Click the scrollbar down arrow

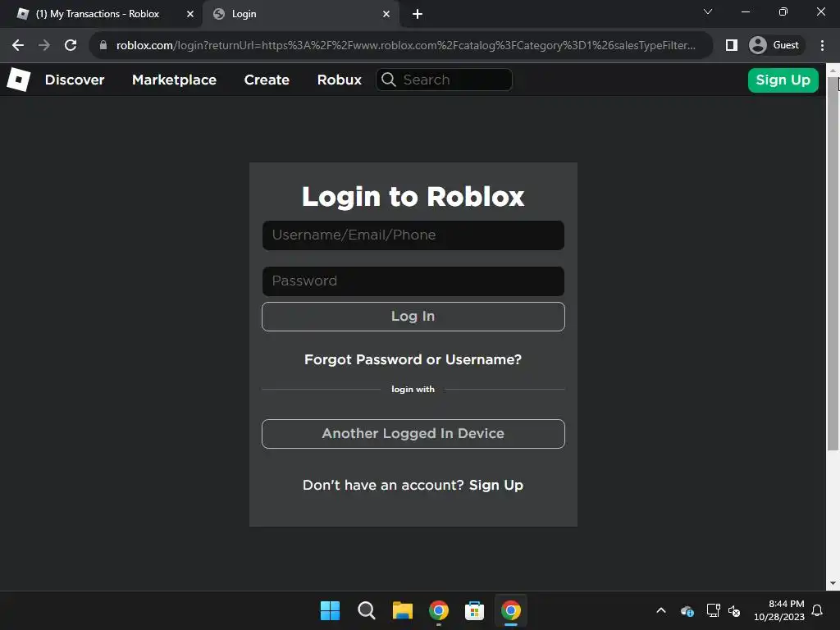[833, 583]
